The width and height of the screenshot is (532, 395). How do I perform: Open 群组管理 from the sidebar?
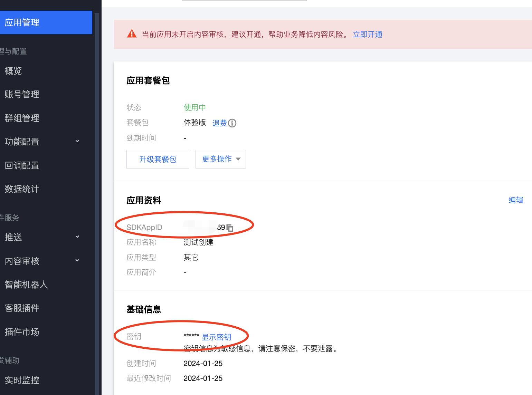coord(22,118)
